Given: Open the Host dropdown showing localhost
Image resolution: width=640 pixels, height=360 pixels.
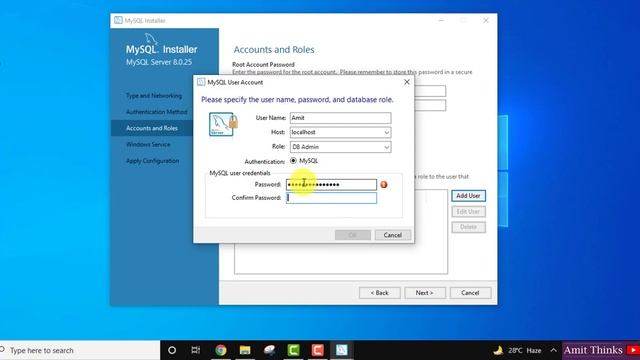Looking at the screenshot, I should [x=340, y=132].
